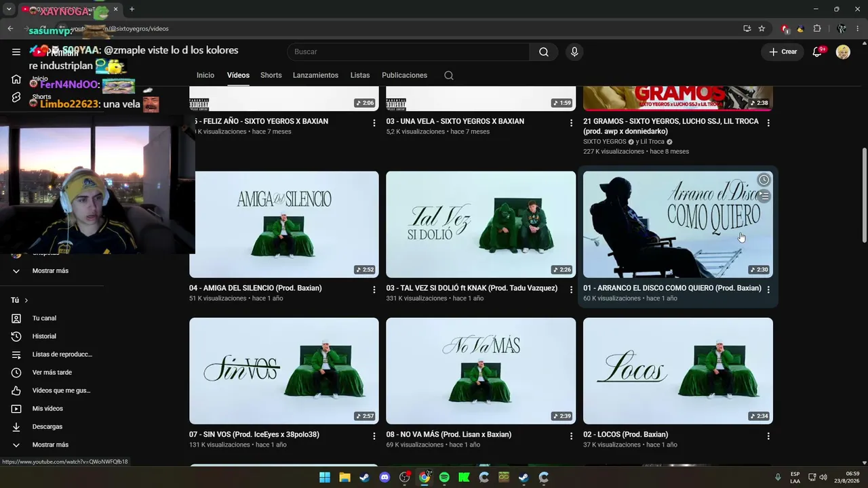
Task: Open options for LOCOS video
Action: pos(768,436)
